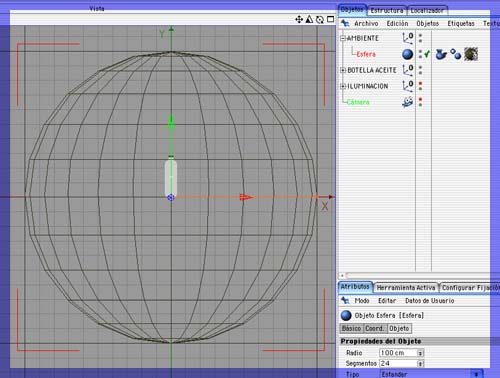
Task: Open the Datos de Usuario menu
Action: click(430, 301)
